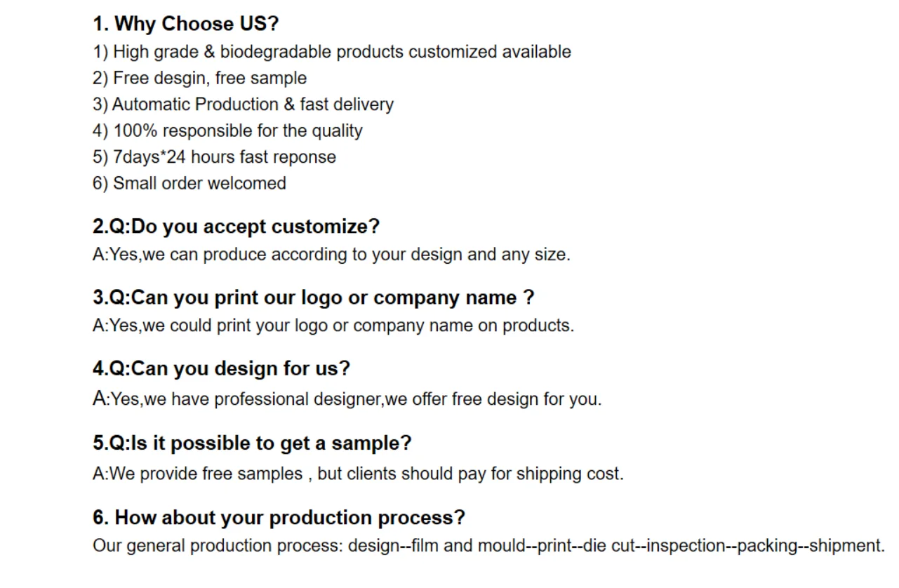Click the "Small order welcomed" line

pos(189,183)
